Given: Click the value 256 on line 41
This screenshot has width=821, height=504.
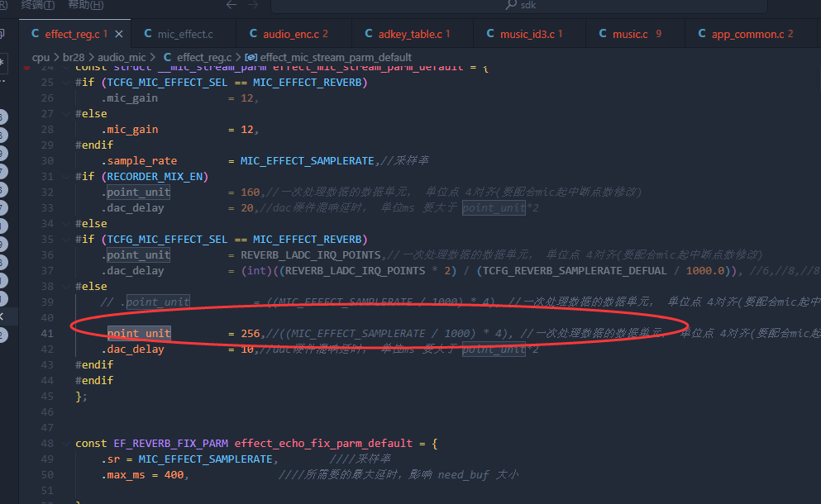Looking at the screenshot, I should click(x=251, y=333).
